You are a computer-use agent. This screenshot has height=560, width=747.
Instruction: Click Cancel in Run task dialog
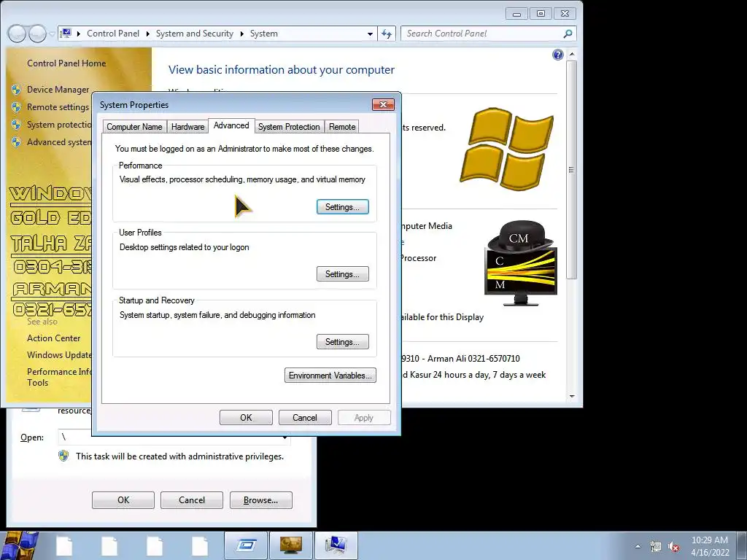[192, 500]
